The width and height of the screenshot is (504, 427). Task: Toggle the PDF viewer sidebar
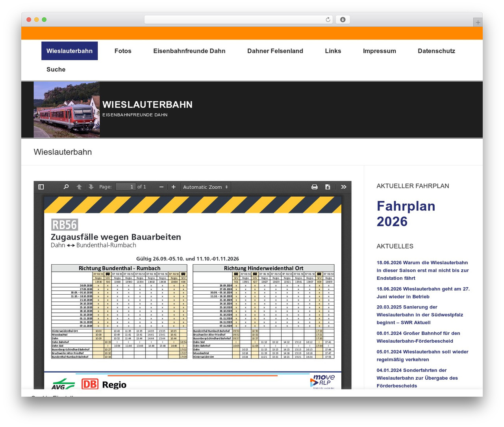tap(41, 187)
